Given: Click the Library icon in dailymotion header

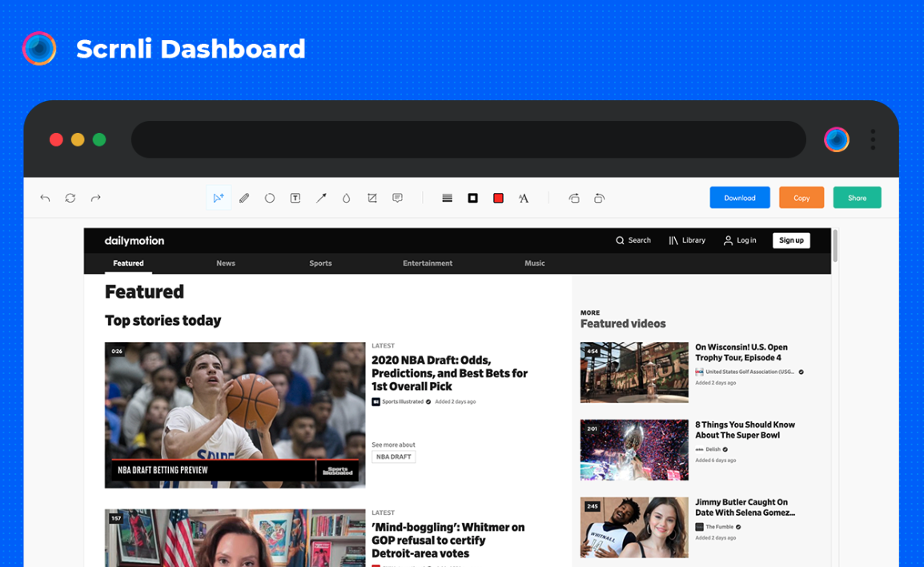Looking at the screenshot, I should (673, 240).
